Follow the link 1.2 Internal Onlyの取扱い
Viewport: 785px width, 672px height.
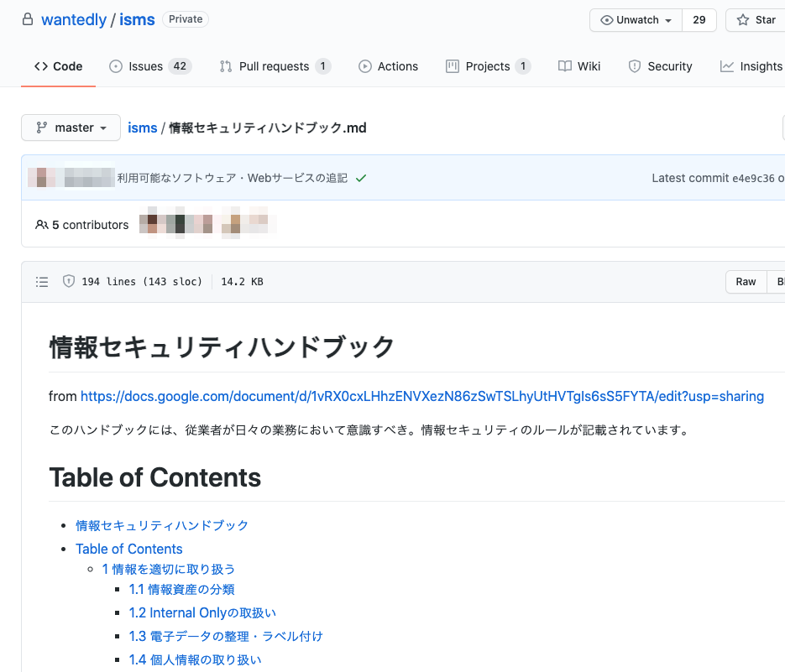click(x=203, y=613)
